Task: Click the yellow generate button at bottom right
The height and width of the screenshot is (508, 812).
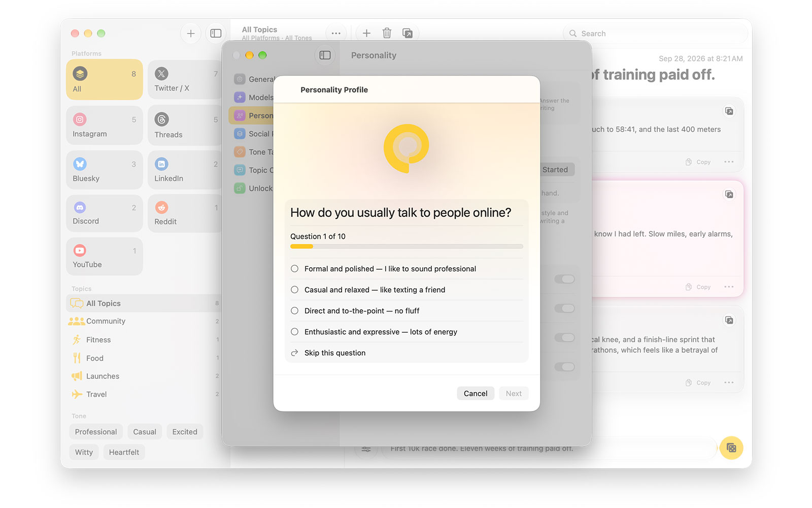Action: 731,448
